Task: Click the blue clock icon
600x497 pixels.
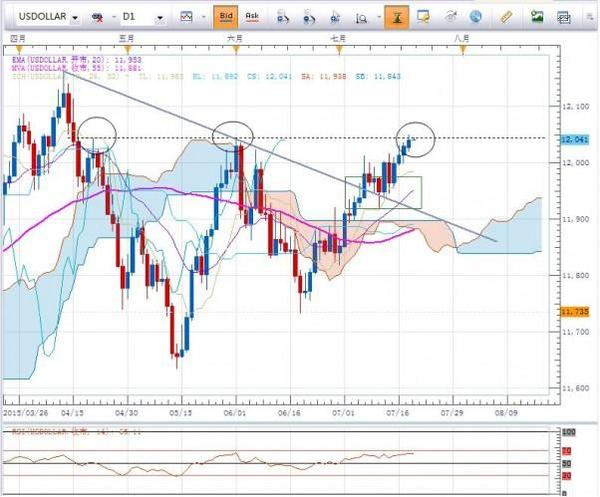Action: click(x=476, y=17)
